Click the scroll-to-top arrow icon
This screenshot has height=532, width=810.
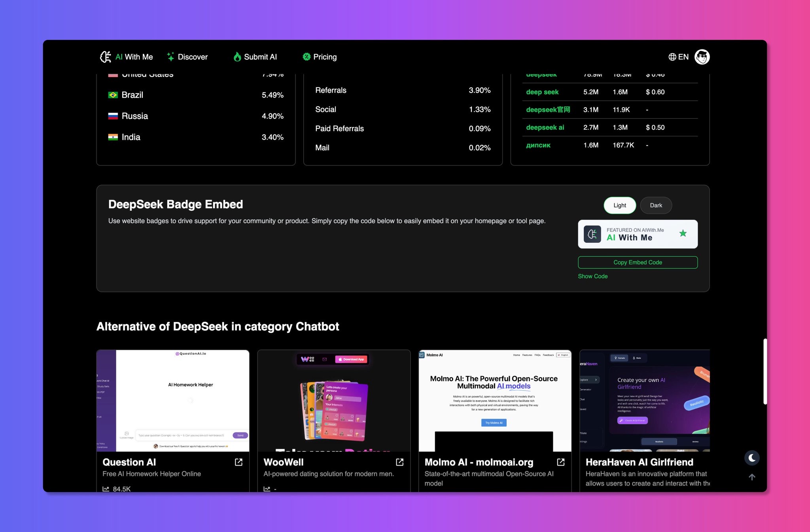752,477
